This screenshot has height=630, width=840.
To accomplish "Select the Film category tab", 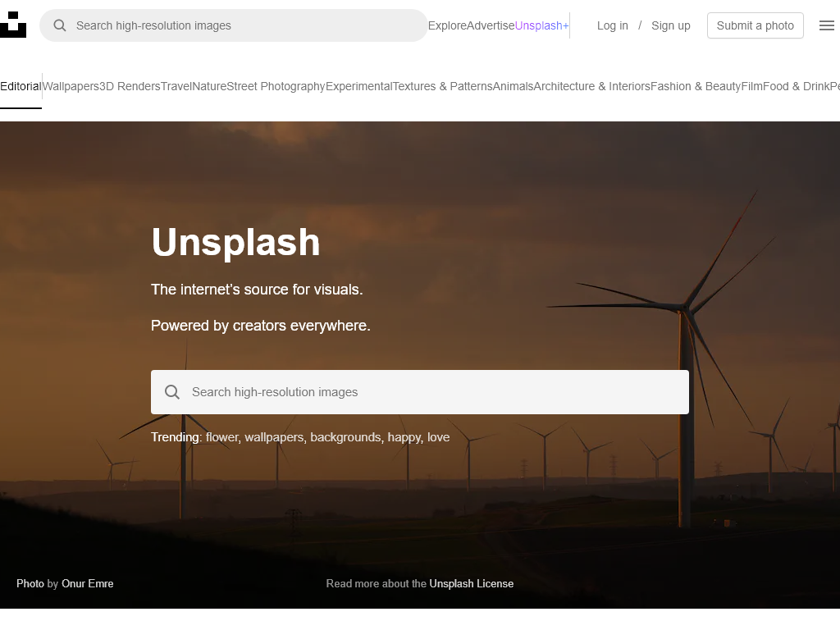I will [751, 86].
